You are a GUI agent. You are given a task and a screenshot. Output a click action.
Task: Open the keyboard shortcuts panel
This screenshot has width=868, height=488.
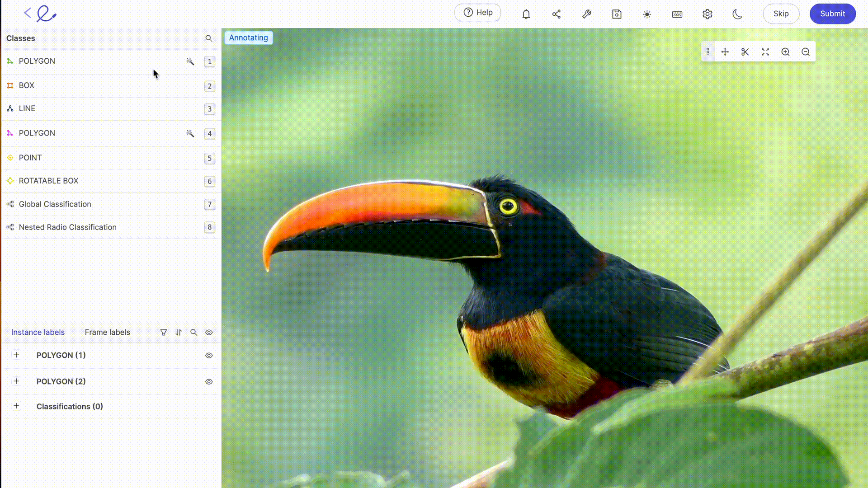pos(677,14)
